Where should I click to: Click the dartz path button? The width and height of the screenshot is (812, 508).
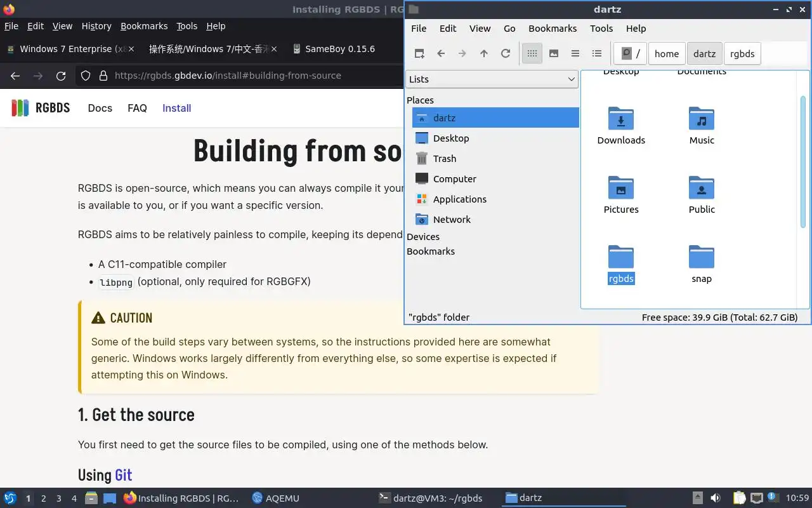704,53
